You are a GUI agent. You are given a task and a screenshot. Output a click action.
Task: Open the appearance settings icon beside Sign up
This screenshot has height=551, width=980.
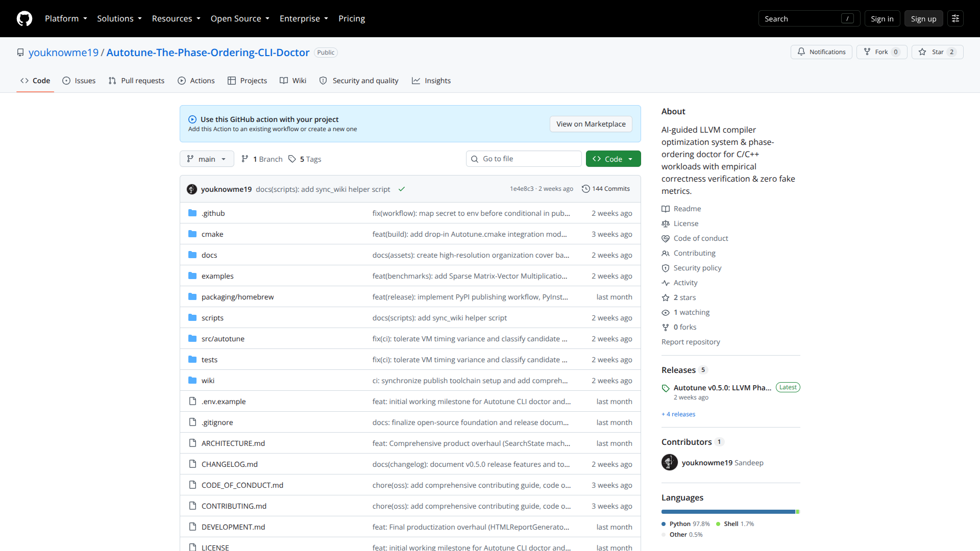point(955,18)
